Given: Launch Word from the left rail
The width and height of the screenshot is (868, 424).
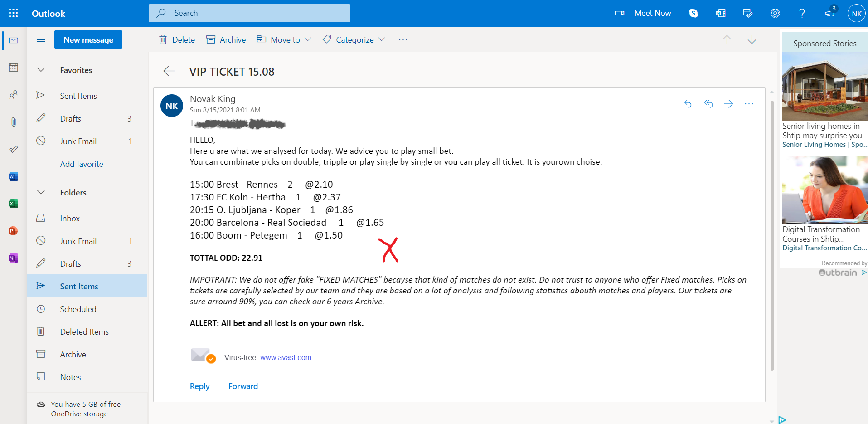Looking at the screenshot, I should pyautogui.click(x=13, y=176).
